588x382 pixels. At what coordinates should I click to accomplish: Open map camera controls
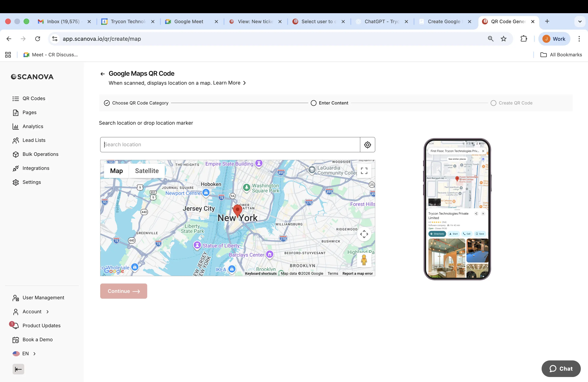pyautogui.click(x=364, y=234)
